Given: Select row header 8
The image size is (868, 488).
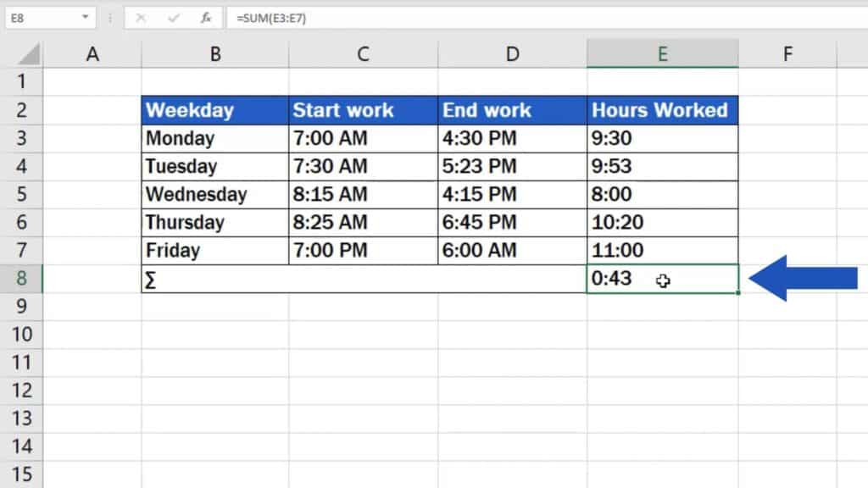Looking at the screenshot, I should coord(23,279).
